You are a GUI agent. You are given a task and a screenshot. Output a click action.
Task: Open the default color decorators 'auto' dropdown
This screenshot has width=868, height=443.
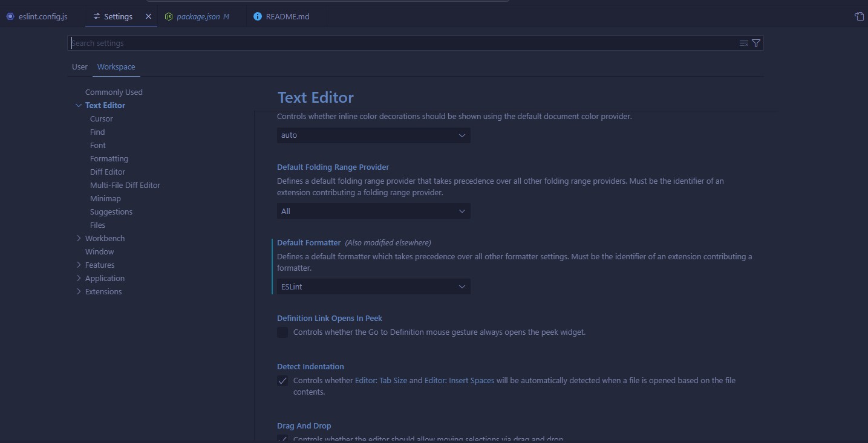(373, 135)
